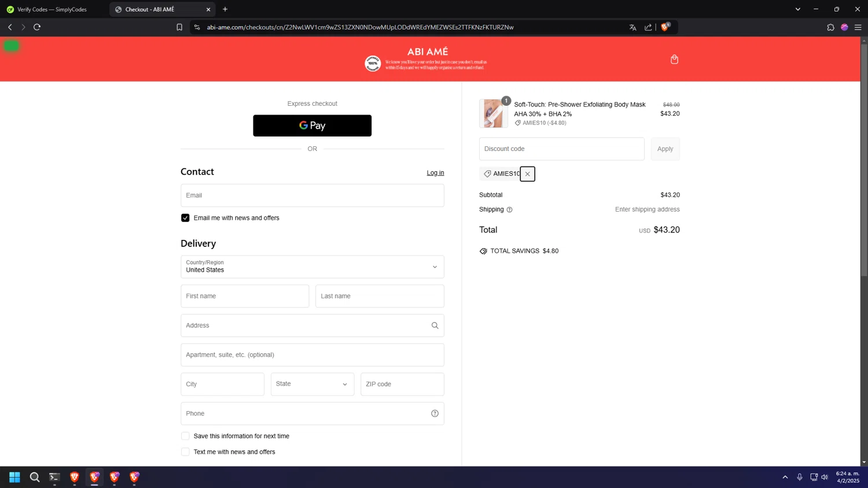Open Windows Start menu

click(x=14, y=477)
